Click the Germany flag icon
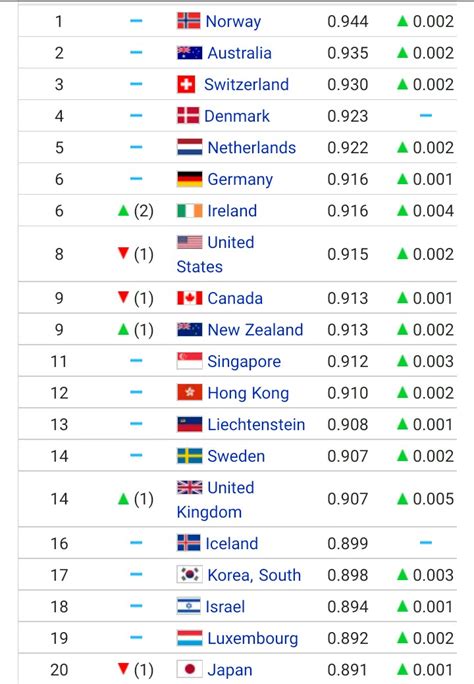The width and height of the screenshot is (474, 684). click(190, 179)
